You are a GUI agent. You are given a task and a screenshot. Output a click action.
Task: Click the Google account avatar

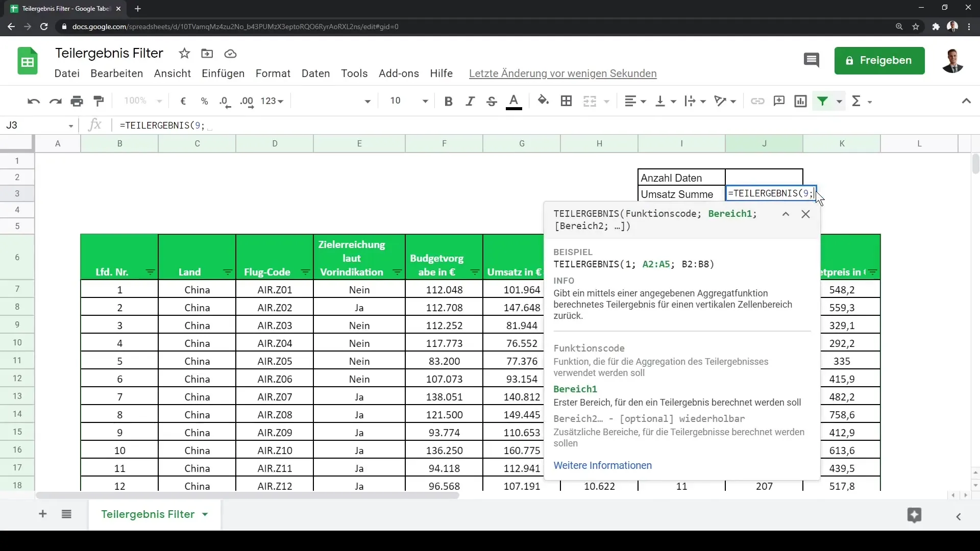coord(952,61)
